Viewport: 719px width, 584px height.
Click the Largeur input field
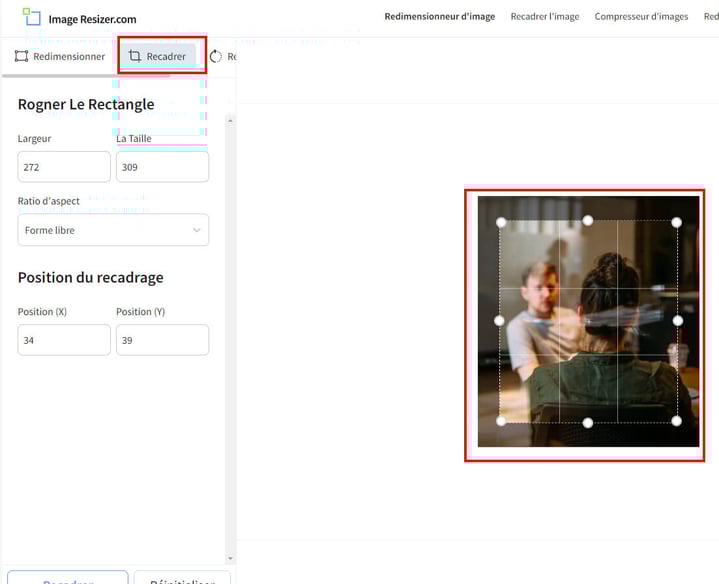click(64, 167)
